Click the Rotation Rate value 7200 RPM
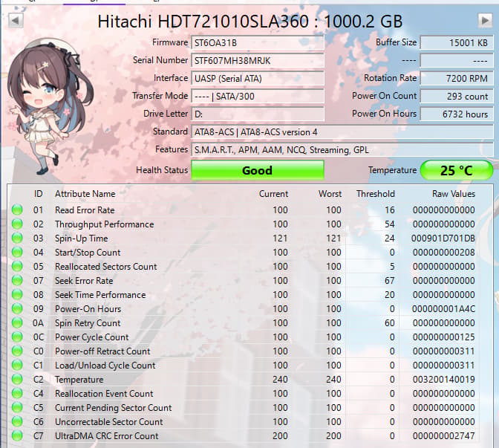 [457, 79]
